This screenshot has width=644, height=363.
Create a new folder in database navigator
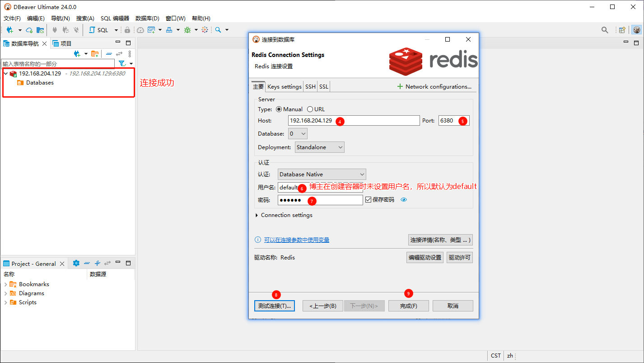coord(95,54)
